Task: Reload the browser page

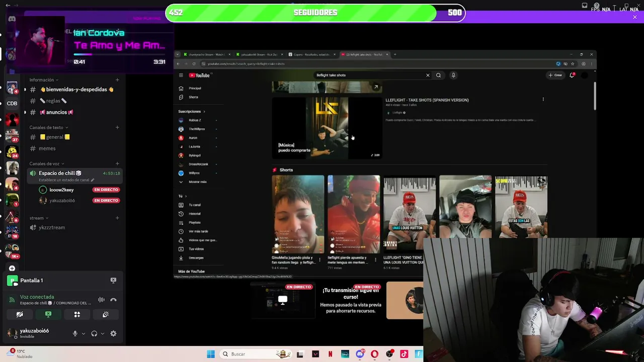Action: click(194, 64)
